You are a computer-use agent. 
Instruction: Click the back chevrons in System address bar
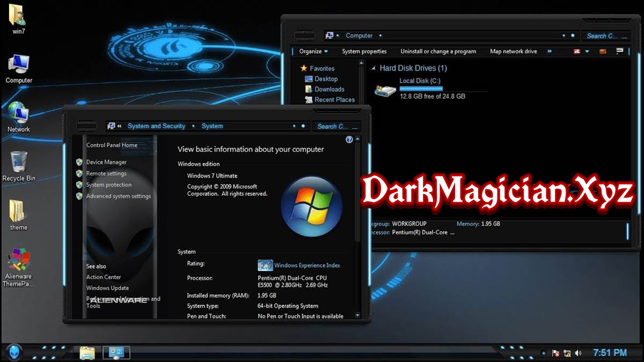tap(119, 126)
